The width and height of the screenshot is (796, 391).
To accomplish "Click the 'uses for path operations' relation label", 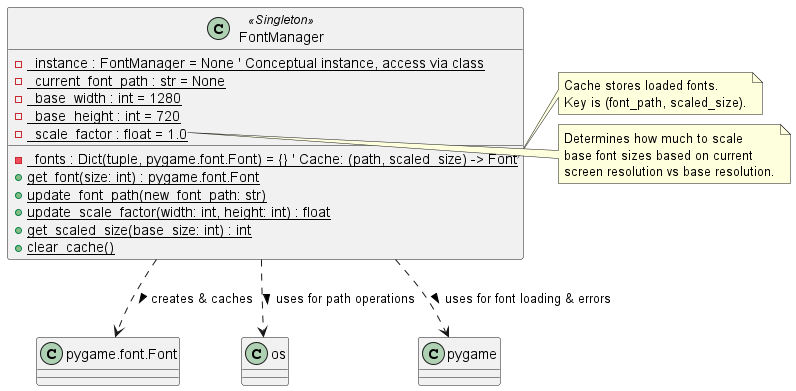I will [x=345, y=299].
